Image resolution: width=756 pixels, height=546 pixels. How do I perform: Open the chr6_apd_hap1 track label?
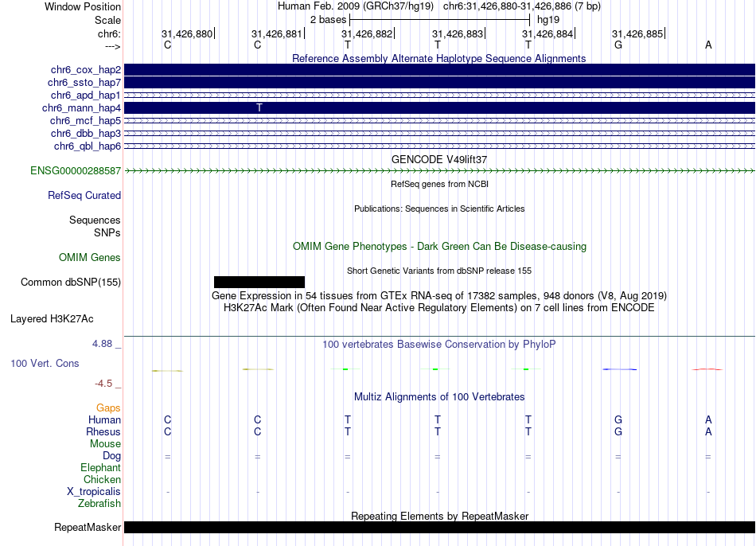[86, 95]
